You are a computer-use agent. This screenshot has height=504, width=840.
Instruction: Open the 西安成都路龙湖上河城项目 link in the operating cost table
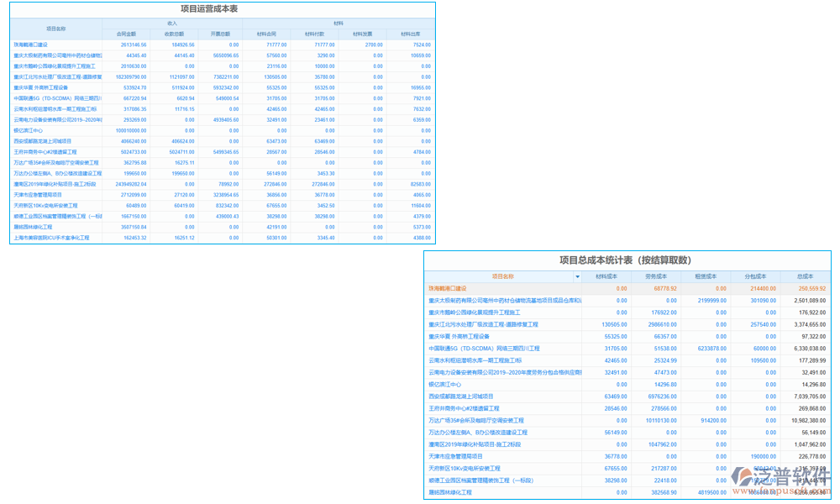pyautogui.click(x=42, y=141)
